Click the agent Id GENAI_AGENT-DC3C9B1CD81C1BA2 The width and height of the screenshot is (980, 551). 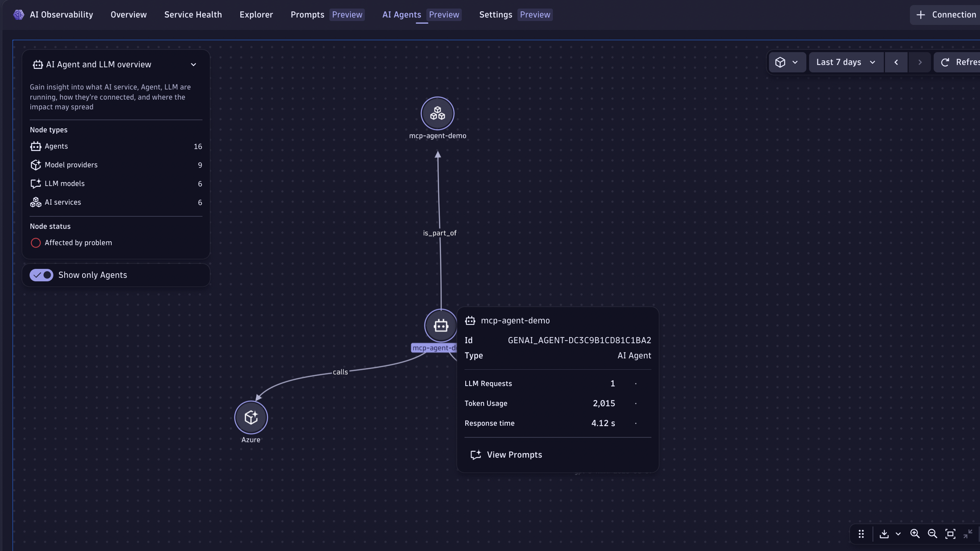click(x=579, y=340)
